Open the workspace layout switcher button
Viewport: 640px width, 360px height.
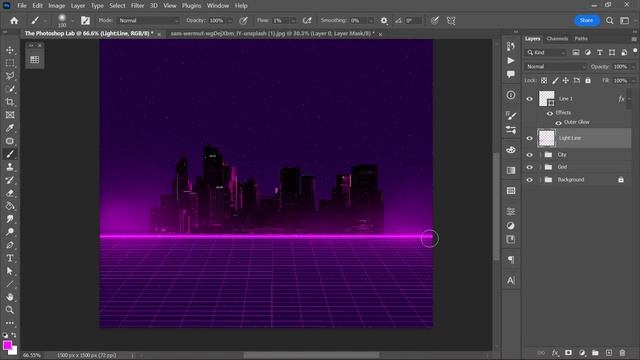click(624, 20)
